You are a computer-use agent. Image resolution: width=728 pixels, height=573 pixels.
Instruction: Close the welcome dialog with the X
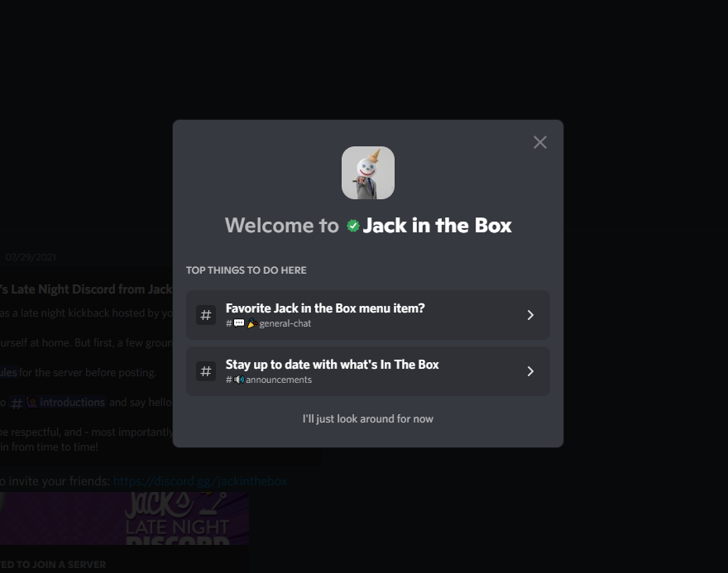(540, 142)
